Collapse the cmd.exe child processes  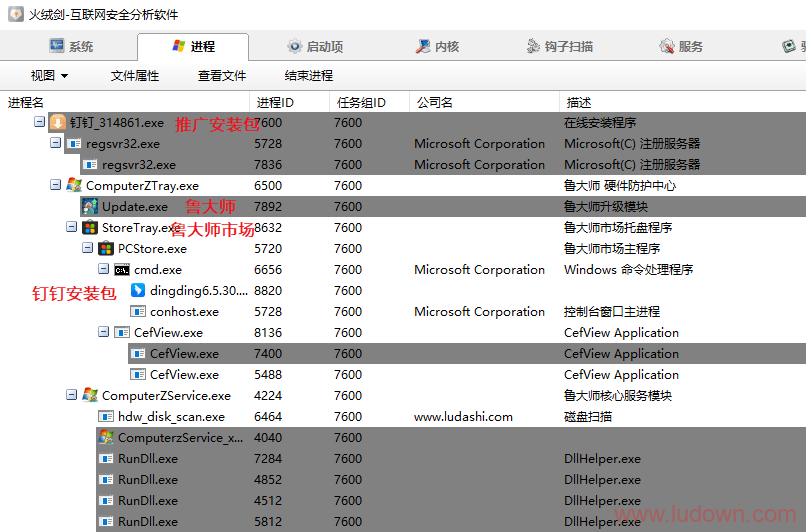(x=103, y=269)
